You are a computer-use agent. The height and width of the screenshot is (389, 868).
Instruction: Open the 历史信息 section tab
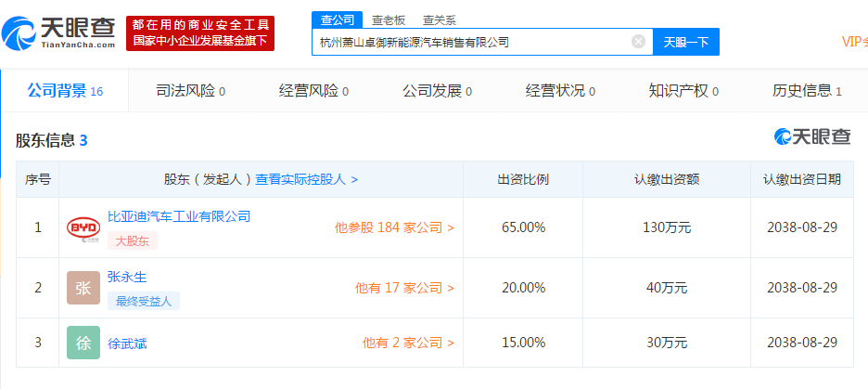click(807, 91)
